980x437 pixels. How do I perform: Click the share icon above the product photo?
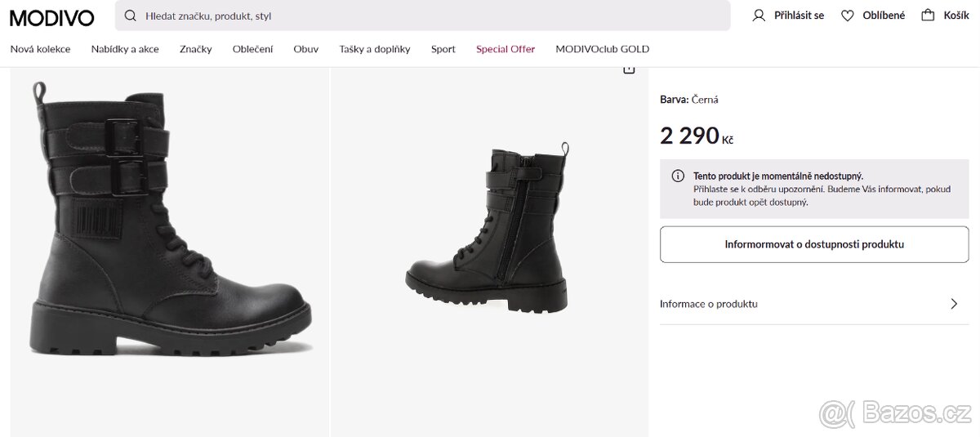pyautogui.click(x=629, y=70)
